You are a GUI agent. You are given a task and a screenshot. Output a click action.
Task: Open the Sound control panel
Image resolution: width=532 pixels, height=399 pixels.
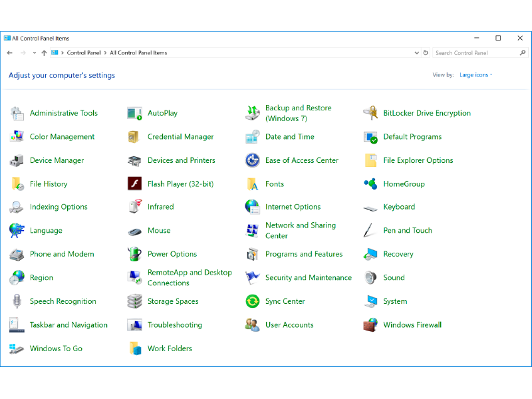394,277
